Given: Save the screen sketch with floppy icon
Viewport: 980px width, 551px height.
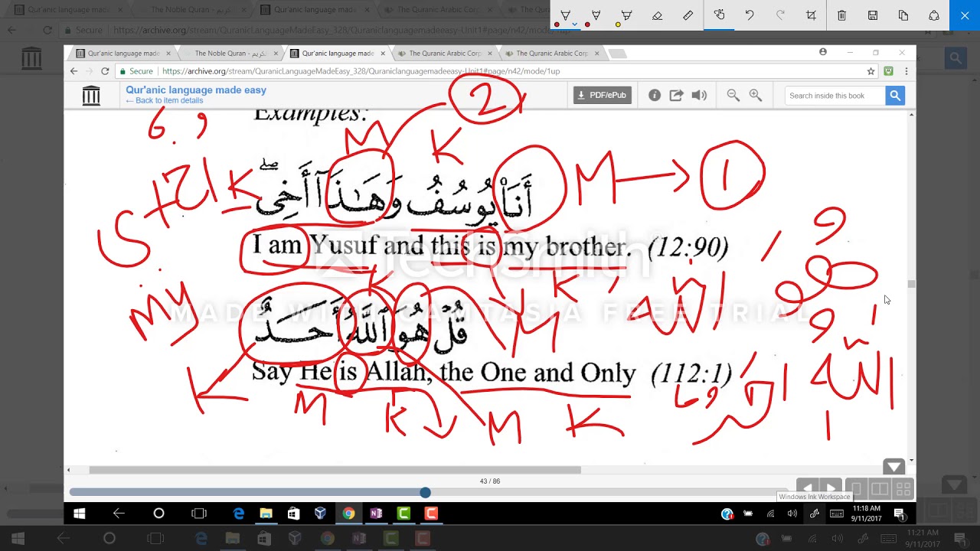Looking at the screenshot, I should point(872,15).
